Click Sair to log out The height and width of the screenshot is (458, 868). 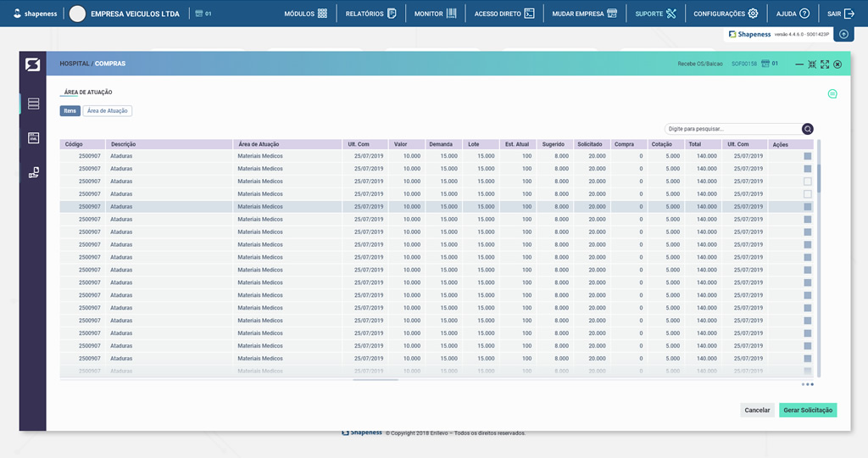841,14
